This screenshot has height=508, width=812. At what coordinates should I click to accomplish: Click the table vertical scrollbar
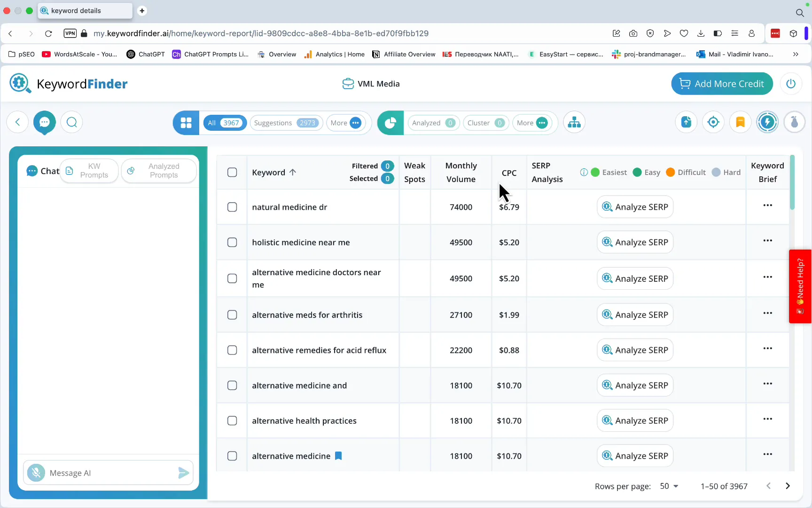(792, 183)
